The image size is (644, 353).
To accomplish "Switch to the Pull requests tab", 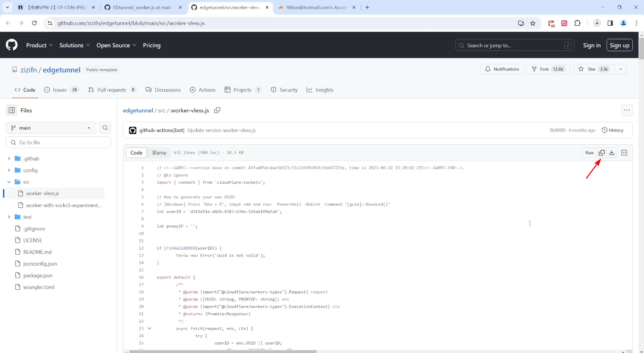I will (112, 90).
